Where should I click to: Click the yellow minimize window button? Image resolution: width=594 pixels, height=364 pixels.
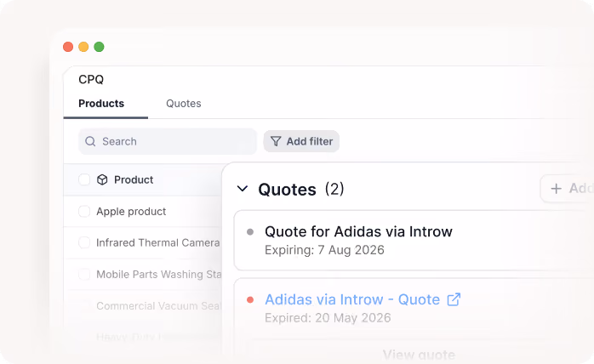pos(83,47)
